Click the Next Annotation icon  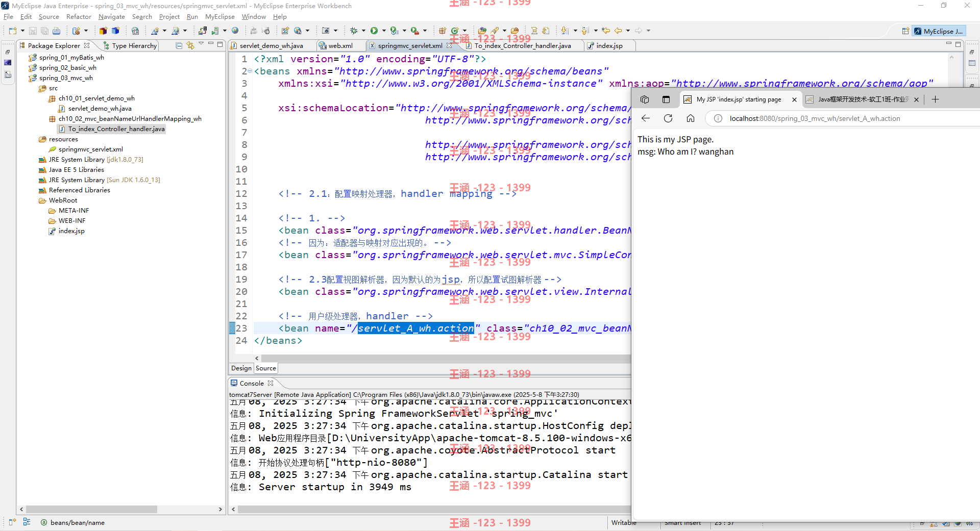point(565,31)
